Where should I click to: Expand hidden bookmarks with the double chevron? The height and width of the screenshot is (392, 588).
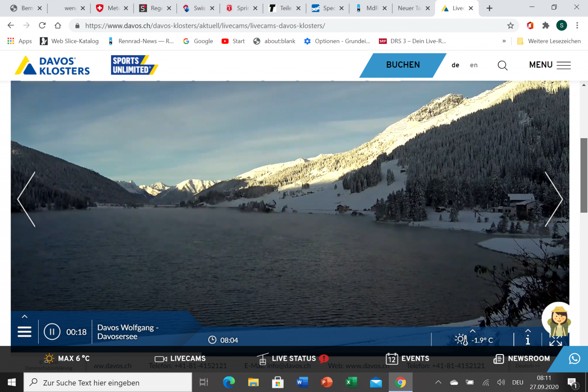[504, 41]
